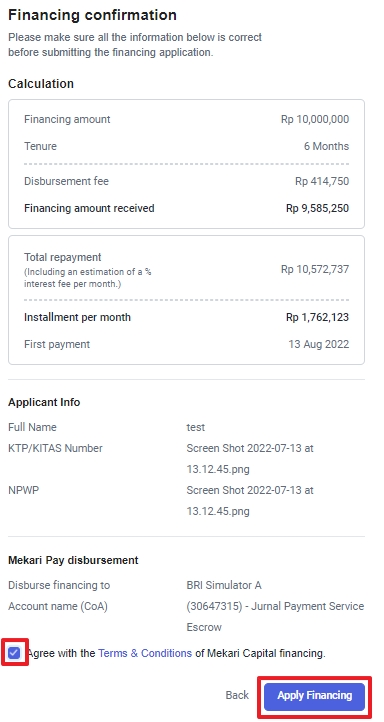
Task: Click BRI Simulator A disbursement account
Action: (224, 585)
